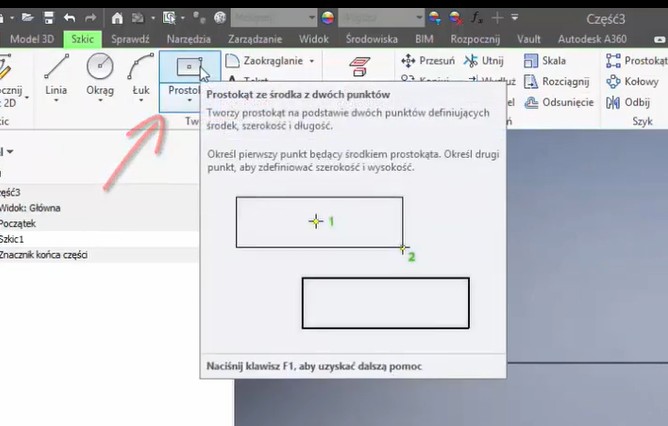This screenshot has height=426, width=668.
Task: Open the Zaokrąglanie dropdown arrow
Action: [312, 61]
